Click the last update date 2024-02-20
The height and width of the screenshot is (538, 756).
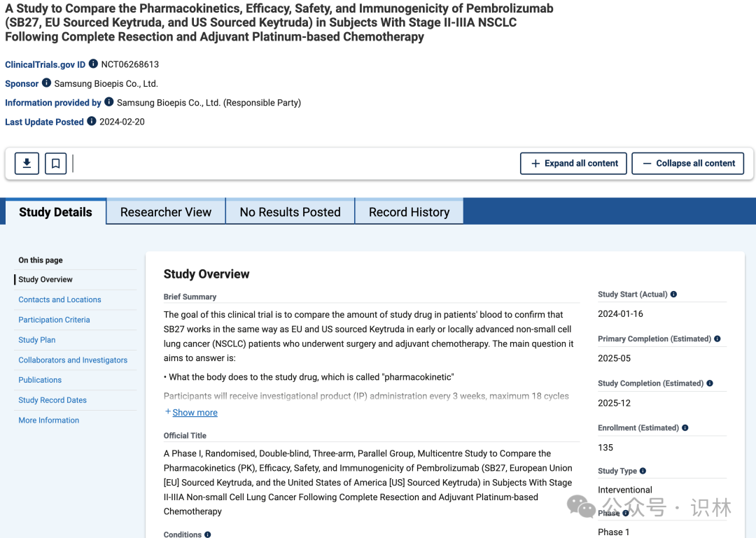122,122
